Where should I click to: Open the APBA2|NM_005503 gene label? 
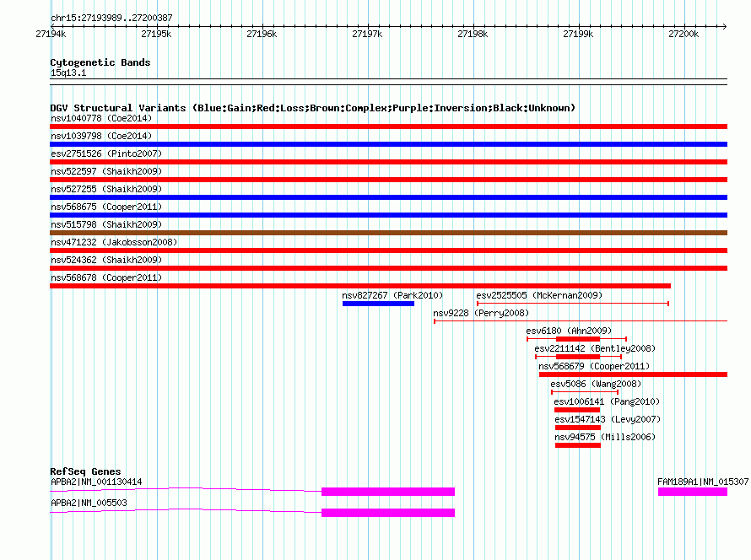pyautogui.click(x=89, y=503)
